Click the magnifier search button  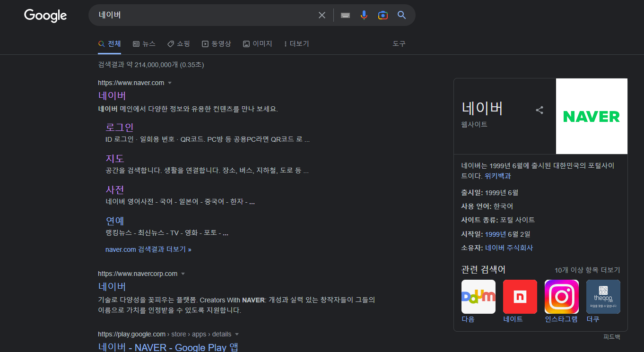[x=402, y=15]
